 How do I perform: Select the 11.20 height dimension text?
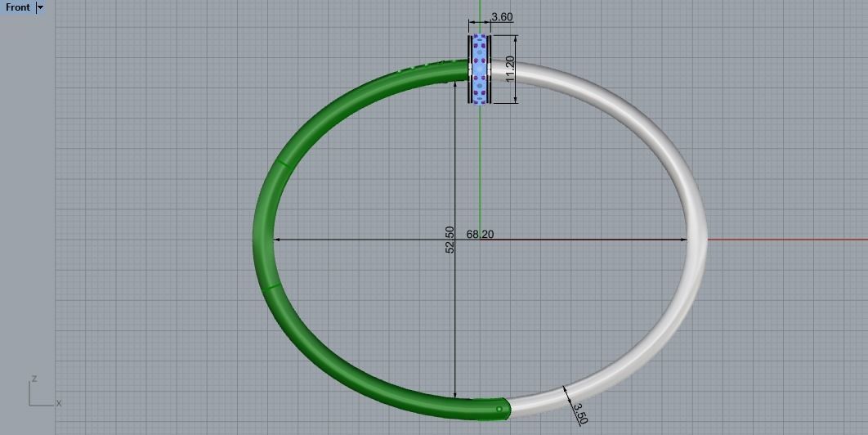pos(510,69)
